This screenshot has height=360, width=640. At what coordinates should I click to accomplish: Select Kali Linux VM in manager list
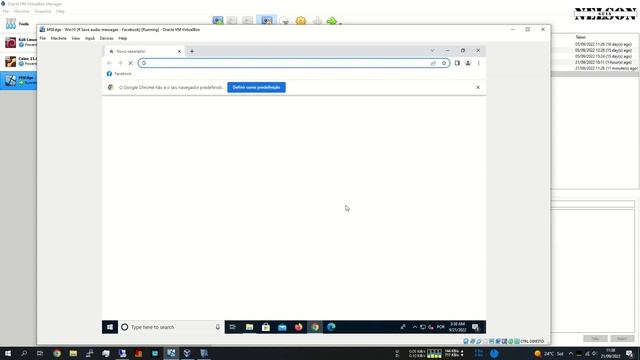point(19,42)
